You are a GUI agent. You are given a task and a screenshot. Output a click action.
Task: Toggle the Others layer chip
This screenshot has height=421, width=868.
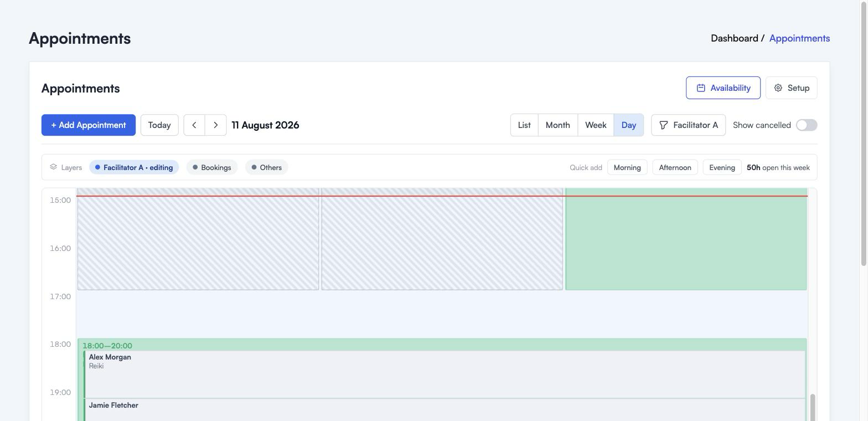pos(267,167)
